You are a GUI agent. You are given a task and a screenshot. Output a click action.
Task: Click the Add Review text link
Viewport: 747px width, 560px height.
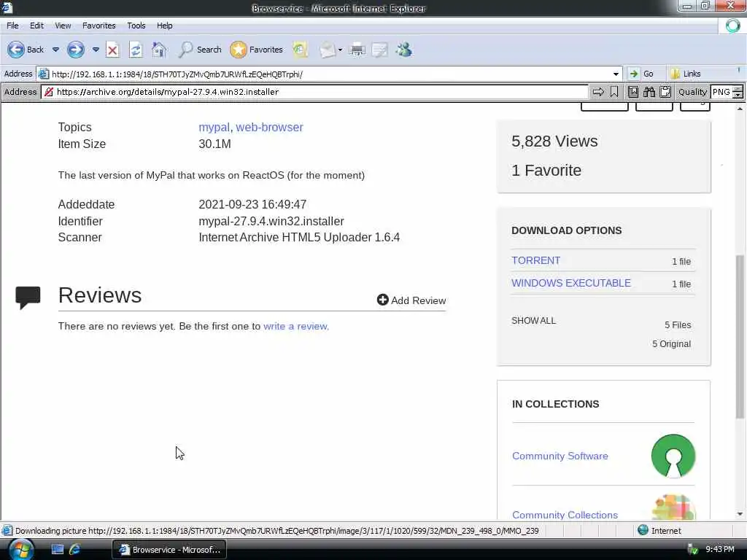(x=418, y=300)
